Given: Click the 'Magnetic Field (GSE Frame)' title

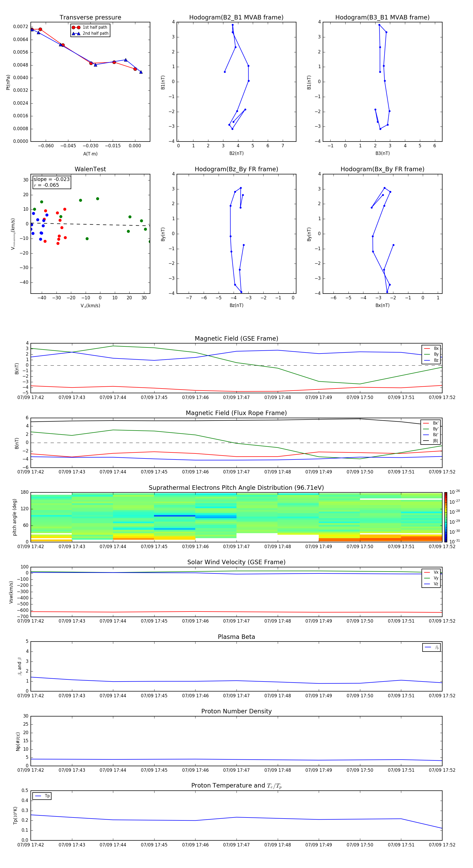Looking at the screenshot, I should pyautogui.click(x=236, y=339).
